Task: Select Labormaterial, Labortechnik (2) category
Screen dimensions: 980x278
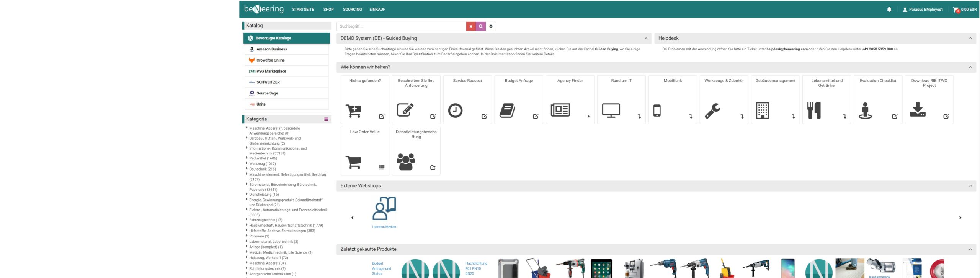Action: [x=274, y=242]
